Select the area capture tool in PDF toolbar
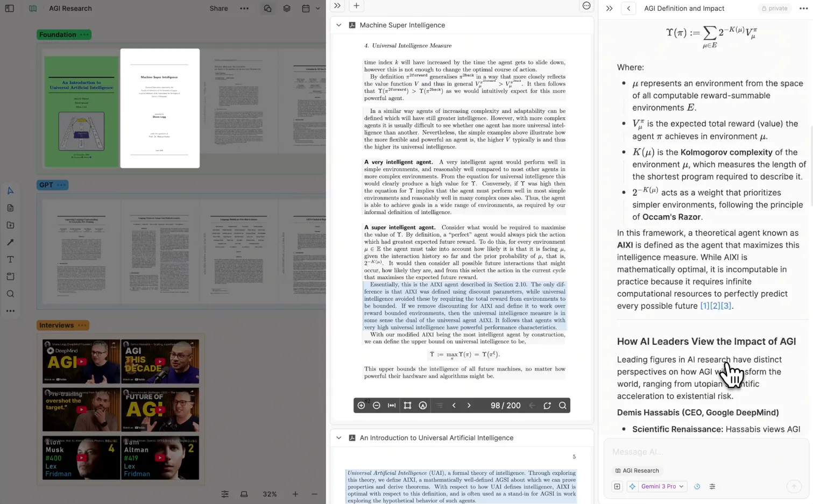The width and height of the screenshot is (813, 504). [407, 406]
